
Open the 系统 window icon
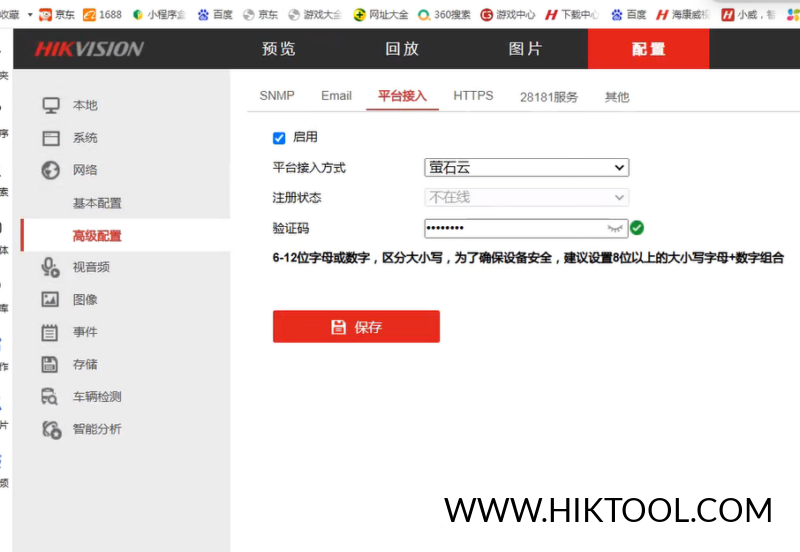(x=51, y=138)
